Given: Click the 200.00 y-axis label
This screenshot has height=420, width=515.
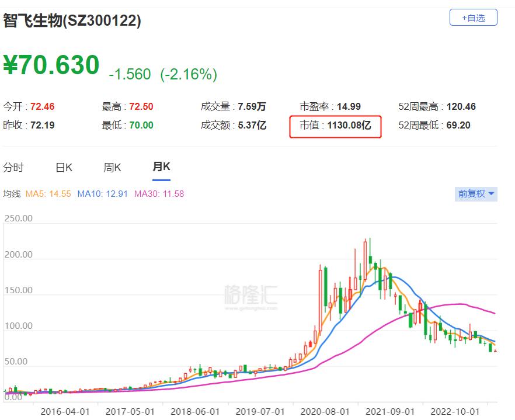Looking at the screenshot, I should click(x=19, y=254).
